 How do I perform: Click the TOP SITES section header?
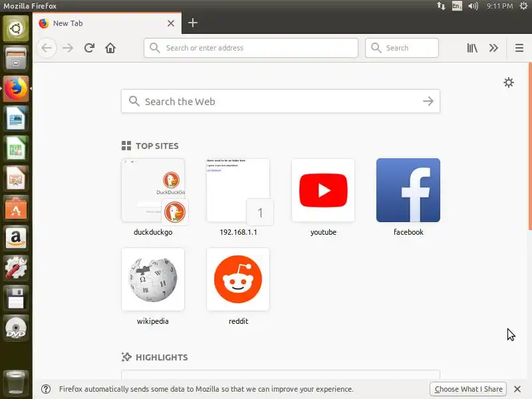point(150,146)
